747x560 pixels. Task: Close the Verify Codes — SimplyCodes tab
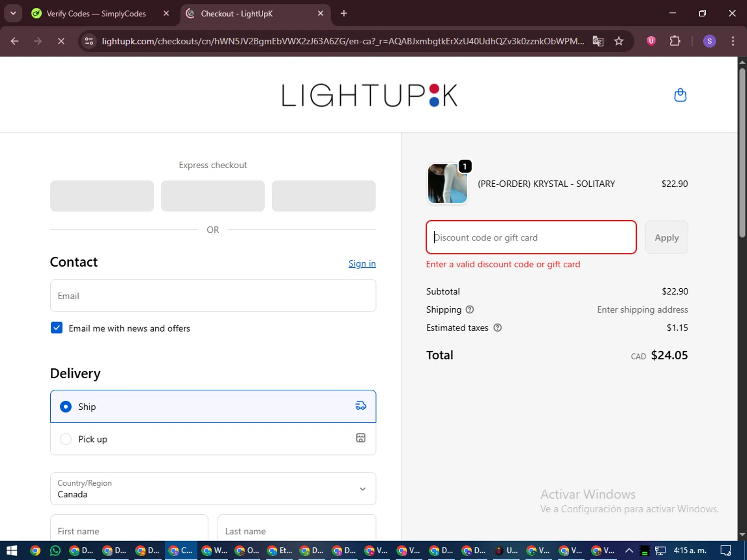pyautogui.click(x=166, y=13)
